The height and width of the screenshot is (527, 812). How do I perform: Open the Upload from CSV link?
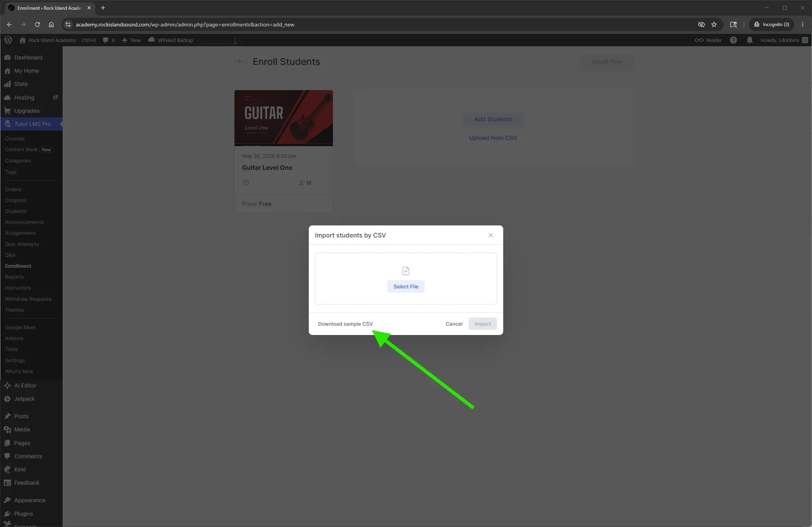tap(493, 138)
